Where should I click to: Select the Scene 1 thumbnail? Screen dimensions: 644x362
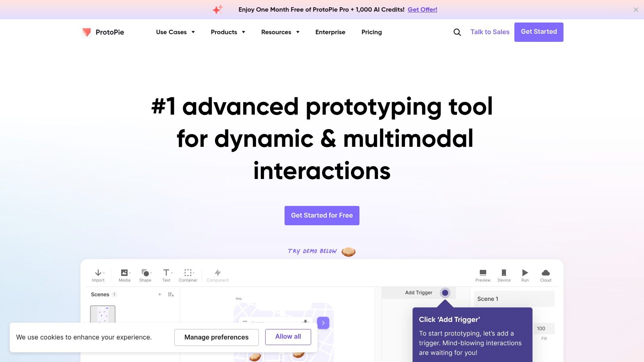(x=103, y=314)
